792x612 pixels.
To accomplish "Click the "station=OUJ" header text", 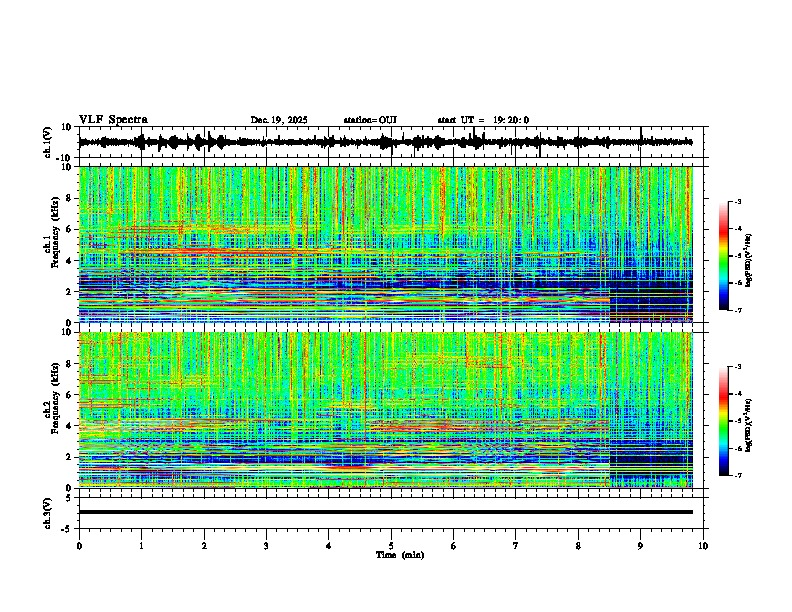I will coord(370,120).
